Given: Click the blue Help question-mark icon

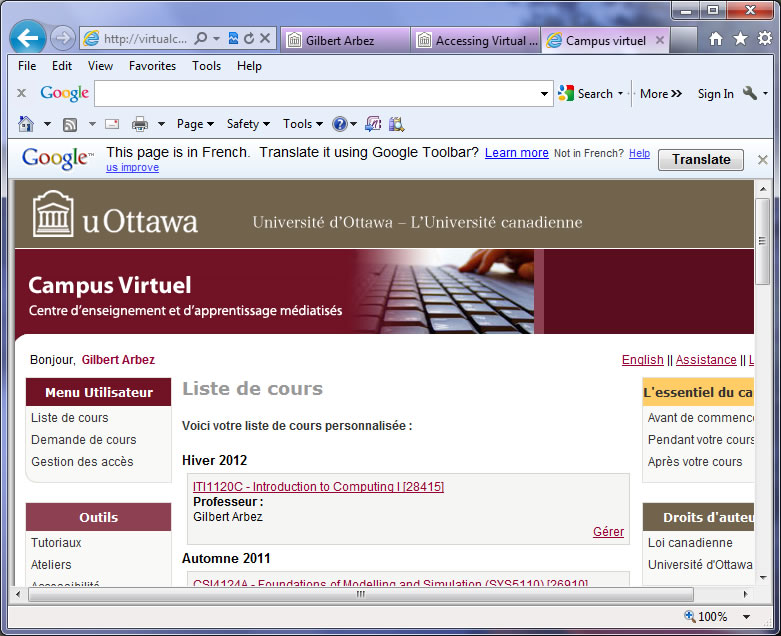Looking at the screenshot, I should click(340, 124).
